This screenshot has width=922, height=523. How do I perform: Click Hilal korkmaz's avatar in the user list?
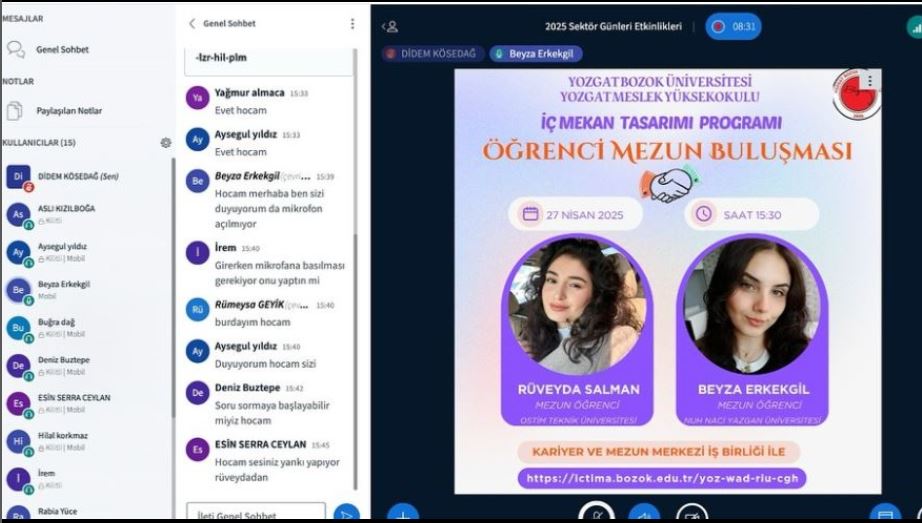tap(18, 441)
